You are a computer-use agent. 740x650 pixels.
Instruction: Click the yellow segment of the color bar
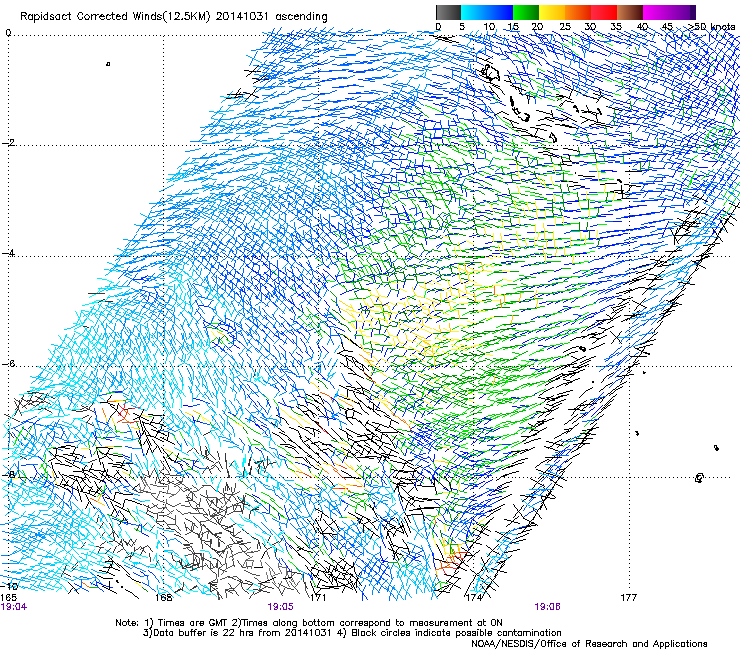[x=552, y=12]
